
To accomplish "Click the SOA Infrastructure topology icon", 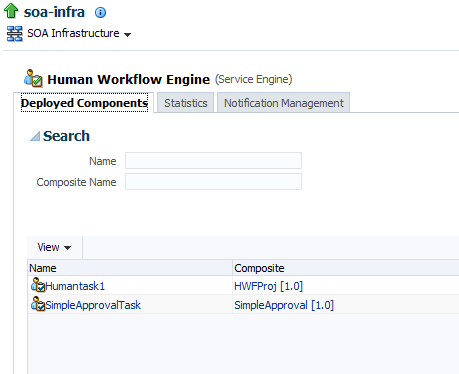I will click(x=15, y=34).
